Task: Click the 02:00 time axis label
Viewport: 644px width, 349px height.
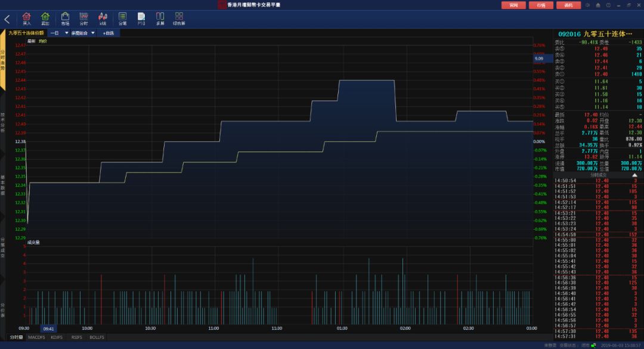Action: click(x=405, y=329)
